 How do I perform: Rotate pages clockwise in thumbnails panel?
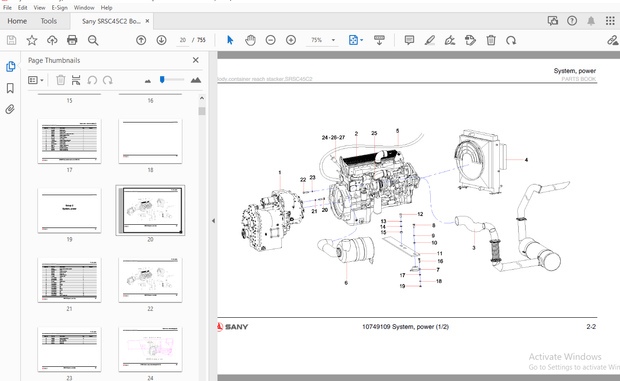pyautogui.click(x=108, y=80)
